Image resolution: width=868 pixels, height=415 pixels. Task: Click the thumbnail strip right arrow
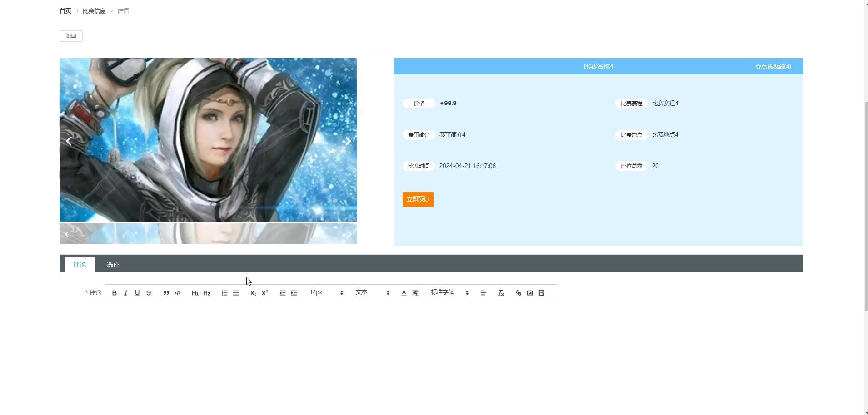[349, 234]
